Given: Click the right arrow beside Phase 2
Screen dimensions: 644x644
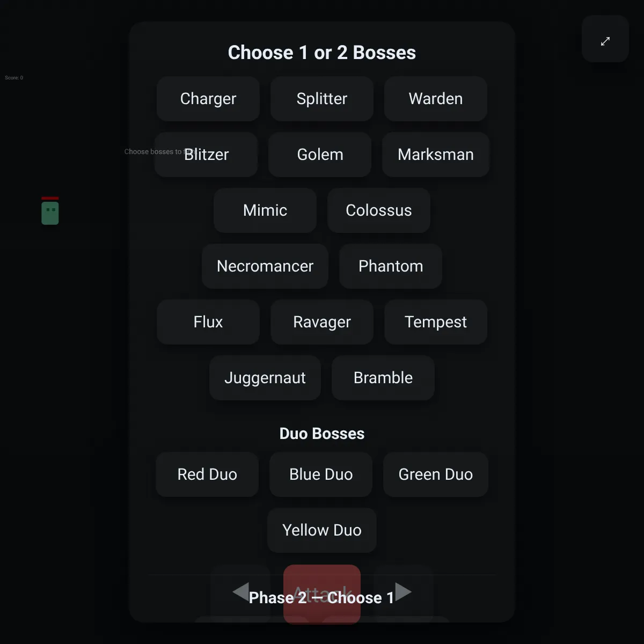Looking at the screenshot, I should (x=404, y=592).
